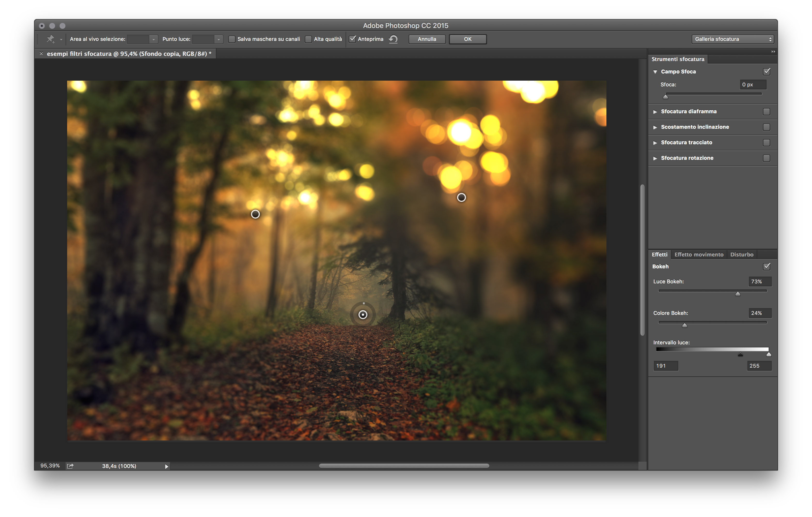Click the Luce Bokeh slider handle
Viewport: 812px width, 517px height.
738,294
